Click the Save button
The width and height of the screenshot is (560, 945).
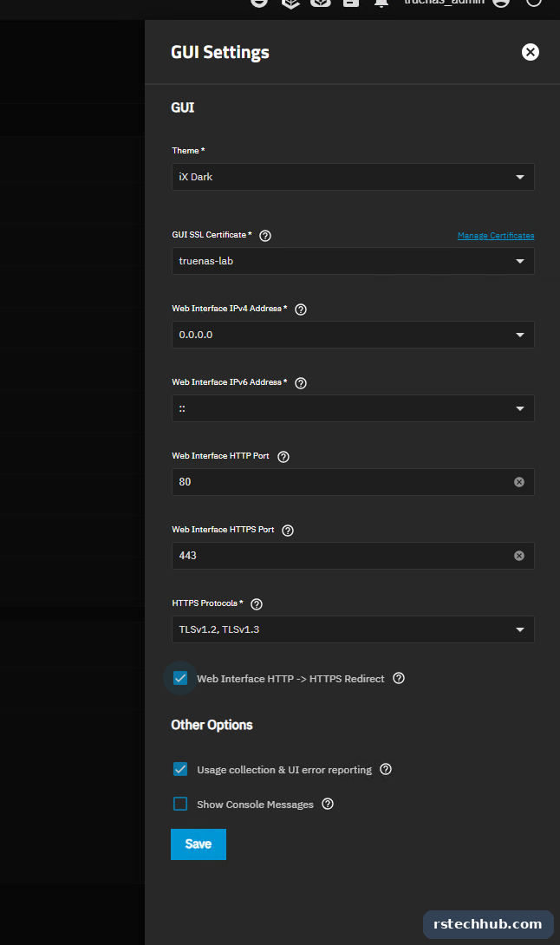(199, 844)
